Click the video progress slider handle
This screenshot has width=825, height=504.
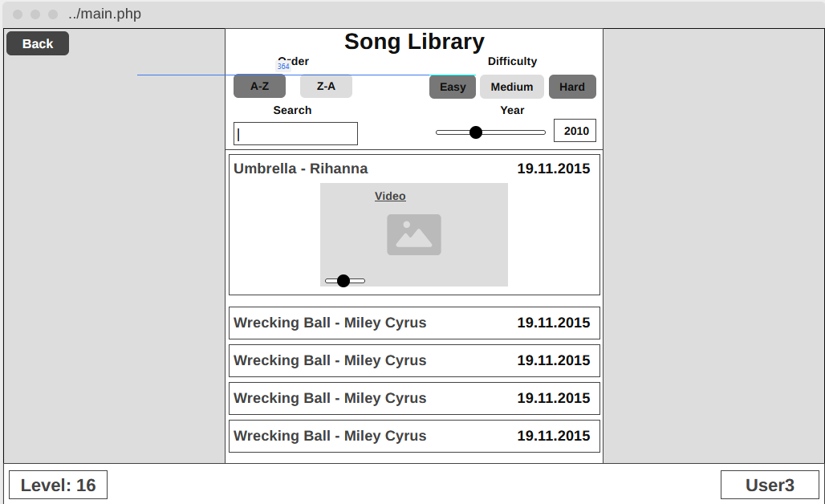coord(343,280)
